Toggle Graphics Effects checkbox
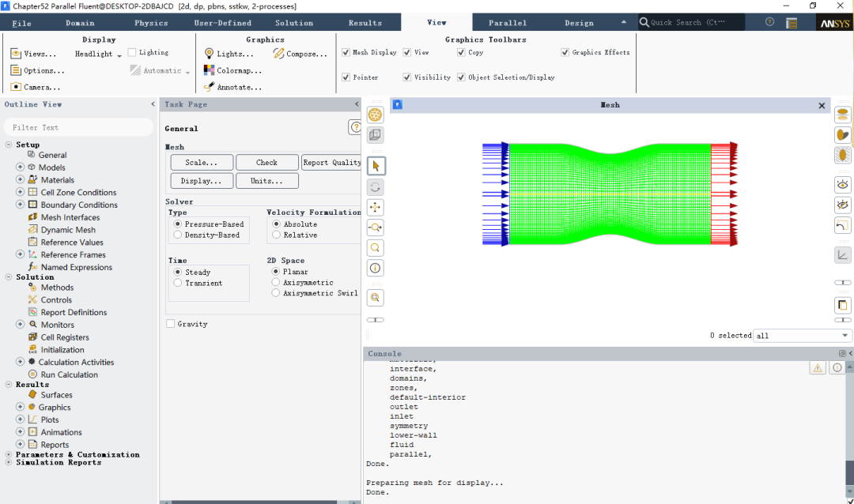Screen dimensions: 854x504 point(565,52)
